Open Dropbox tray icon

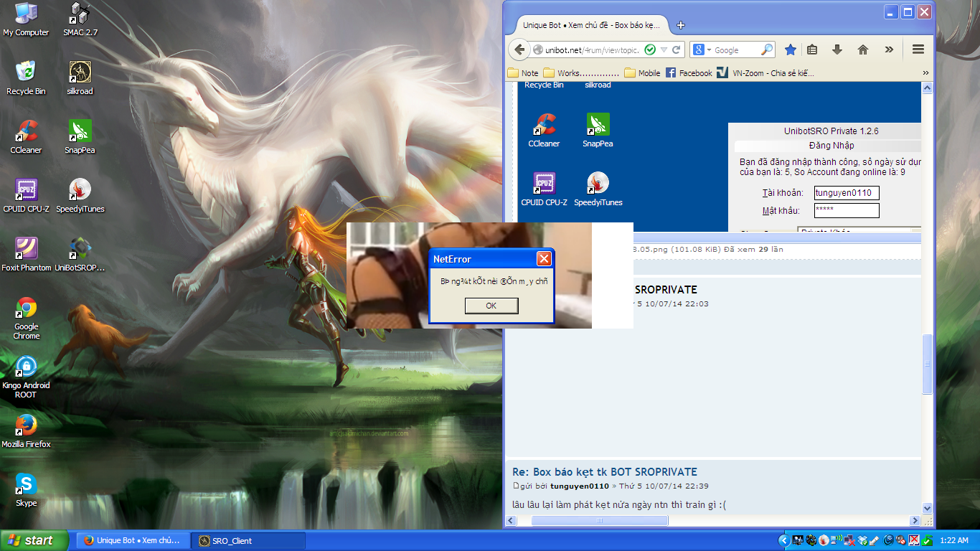point(862,540)
